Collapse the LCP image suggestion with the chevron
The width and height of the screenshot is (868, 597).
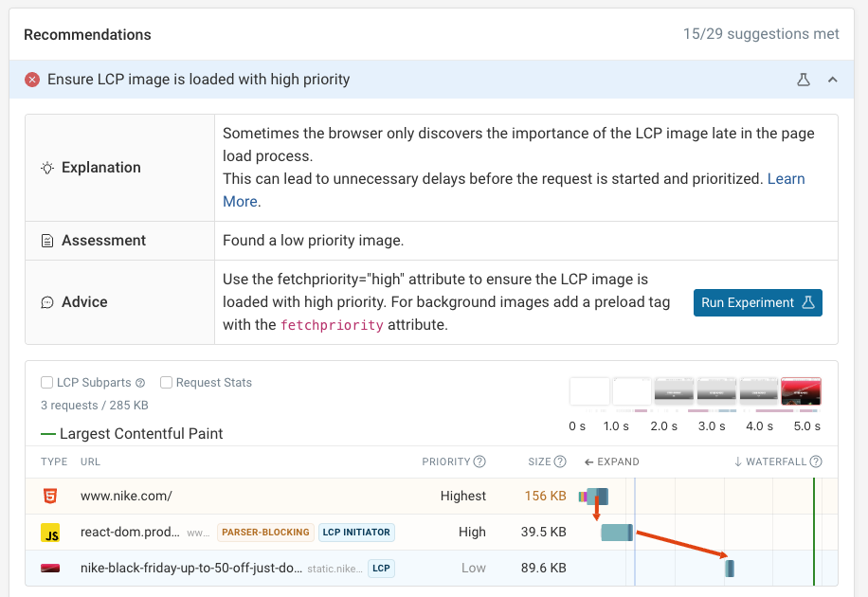pos(833,80)
